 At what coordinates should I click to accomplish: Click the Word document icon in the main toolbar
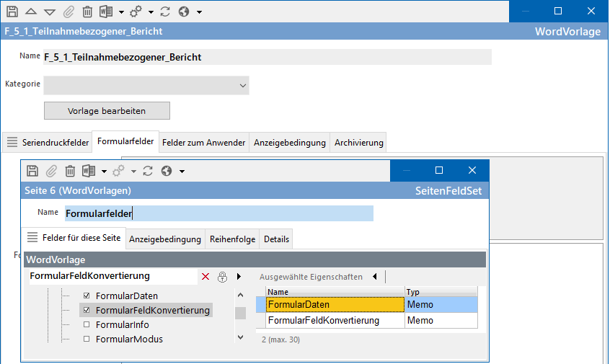pos(106,12)
